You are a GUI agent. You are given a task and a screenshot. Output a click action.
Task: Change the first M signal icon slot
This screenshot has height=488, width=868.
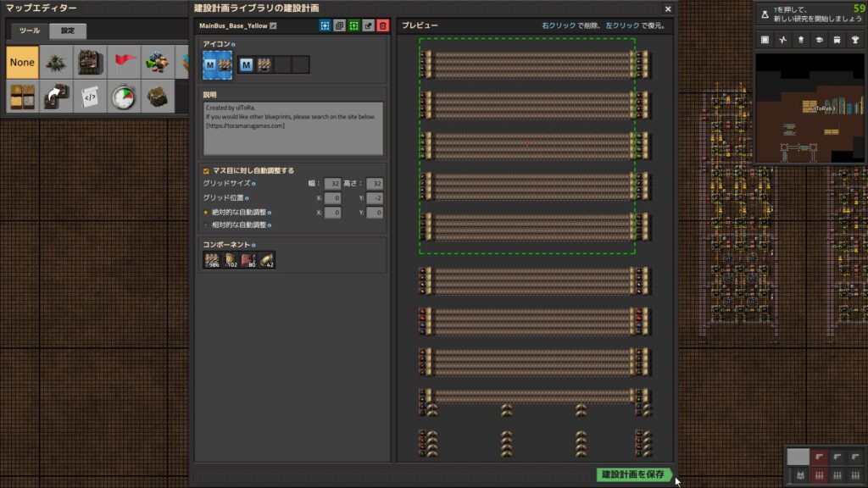[x=247, y=64]
